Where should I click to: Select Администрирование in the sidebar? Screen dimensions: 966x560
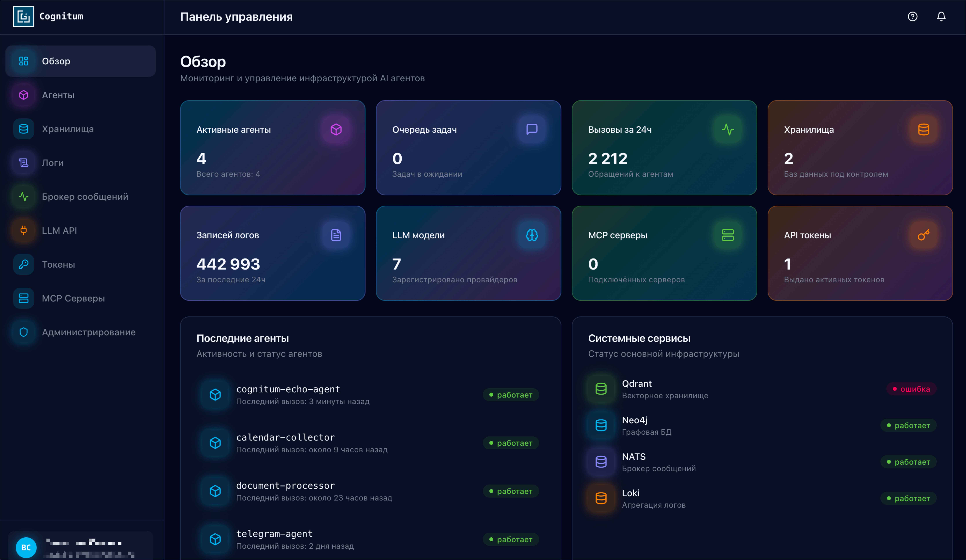click(89, 332)
